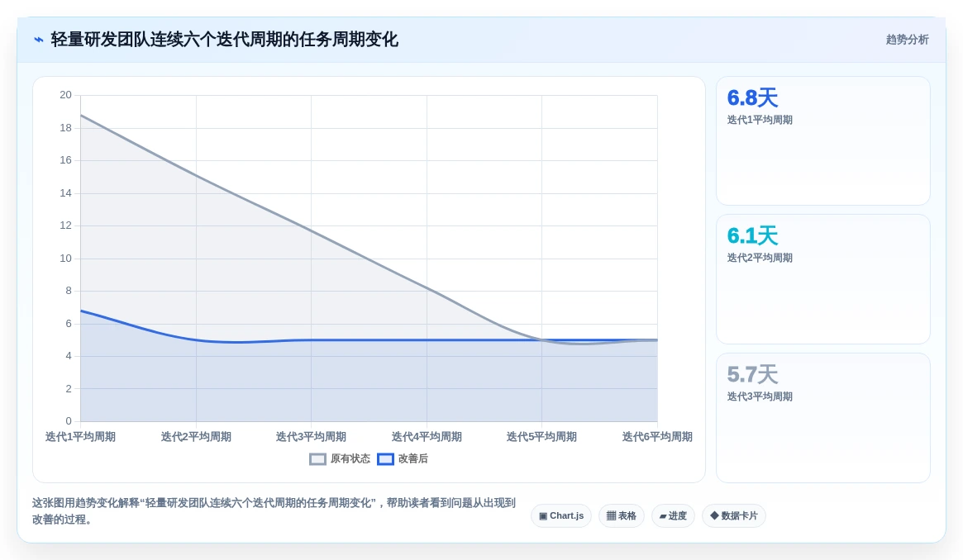Screen dimensions: 963x560
Task: Click the 迭代3平均周期 card caption
Action: point(760,396)
